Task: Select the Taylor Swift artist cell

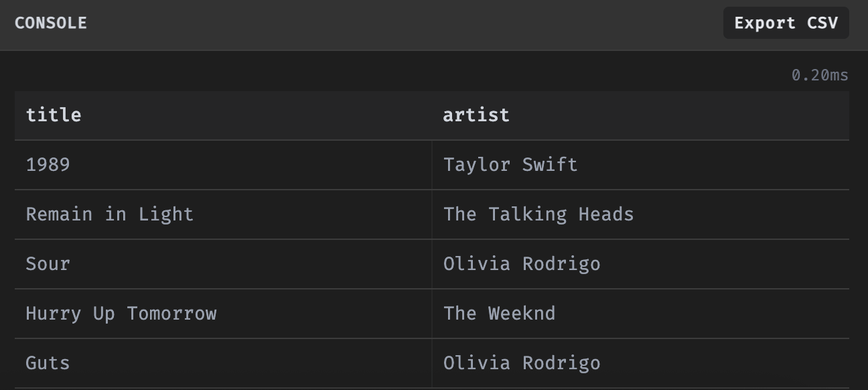Action: (x=510, y=164)
